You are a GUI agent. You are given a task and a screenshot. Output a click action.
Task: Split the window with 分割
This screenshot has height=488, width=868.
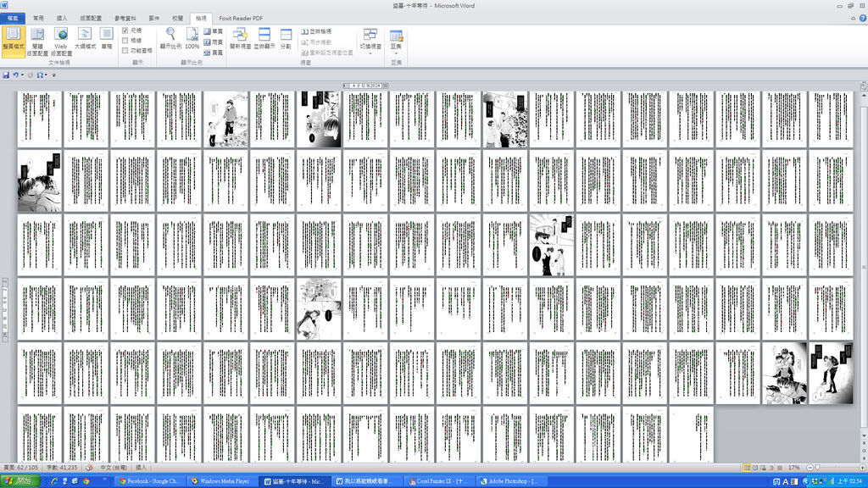coord(286,39)
